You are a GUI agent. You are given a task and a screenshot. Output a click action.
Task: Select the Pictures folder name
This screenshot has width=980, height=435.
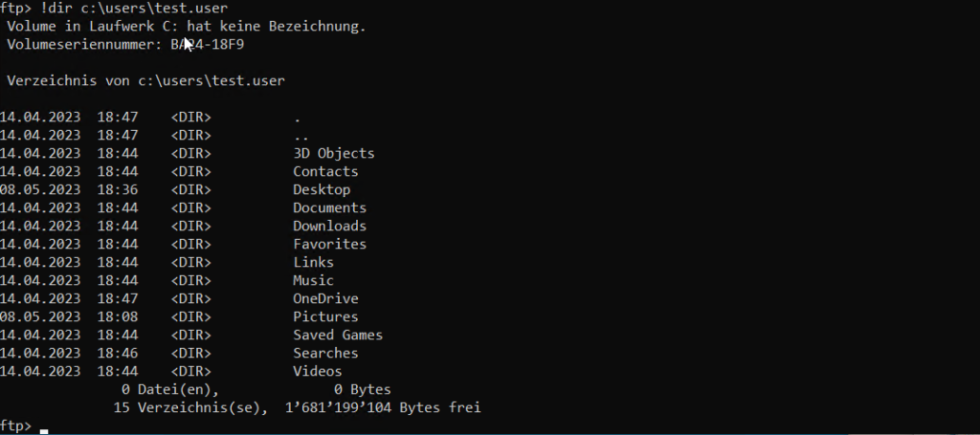pos(325,317)
